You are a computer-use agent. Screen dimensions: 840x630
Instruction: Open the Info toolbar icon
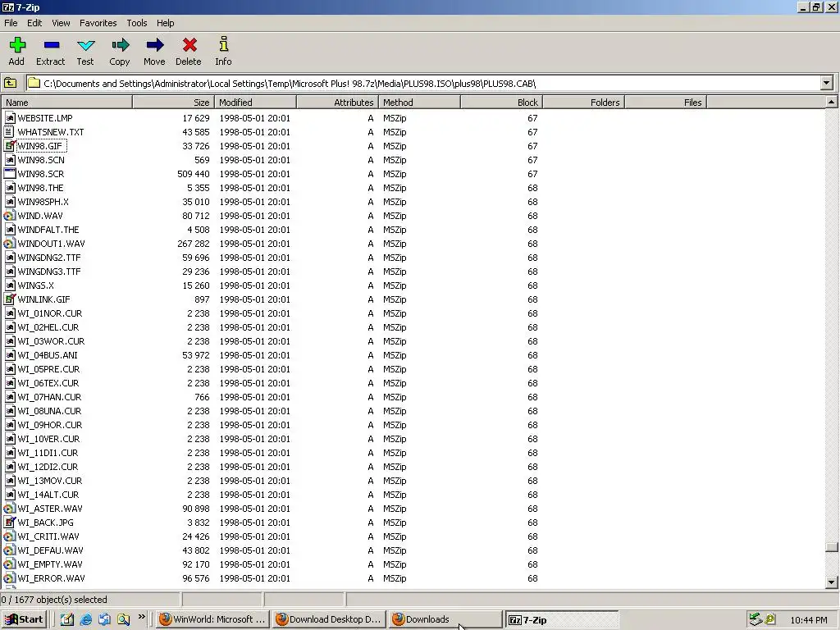point(223,45)
